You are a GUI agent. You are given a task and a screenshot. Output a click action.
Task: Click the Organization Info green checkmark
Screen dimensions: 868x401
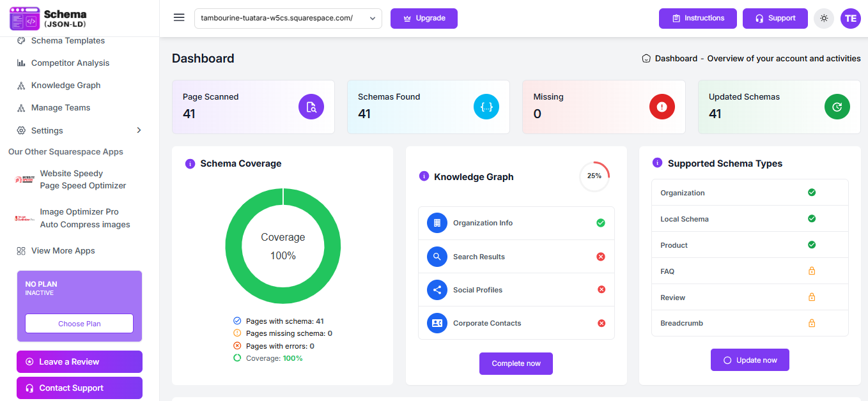601,223
